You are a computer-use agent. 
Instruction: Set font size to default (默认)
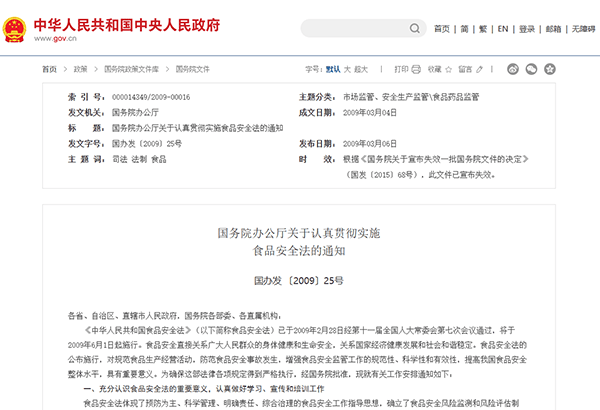pyautogui.click(x=334, y=70)
